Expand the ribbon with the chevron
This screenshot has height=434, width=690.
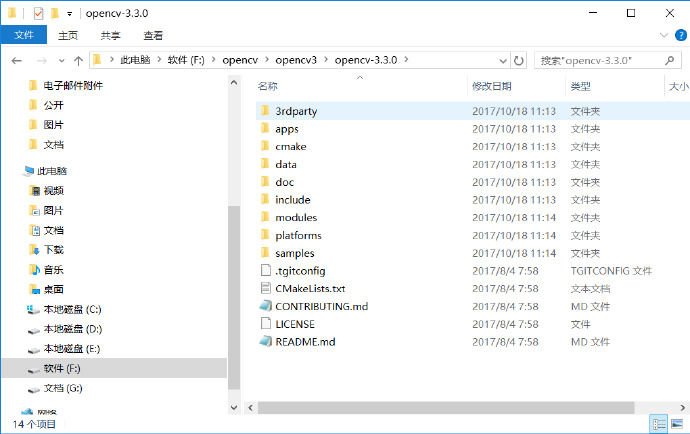664,35
